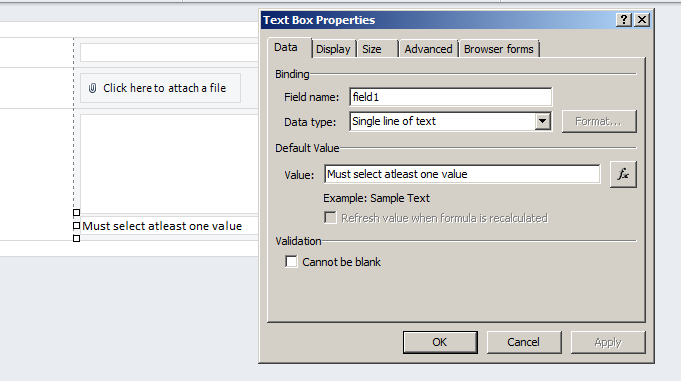
Task: Click the Cancel button
Action: [524, 342]
